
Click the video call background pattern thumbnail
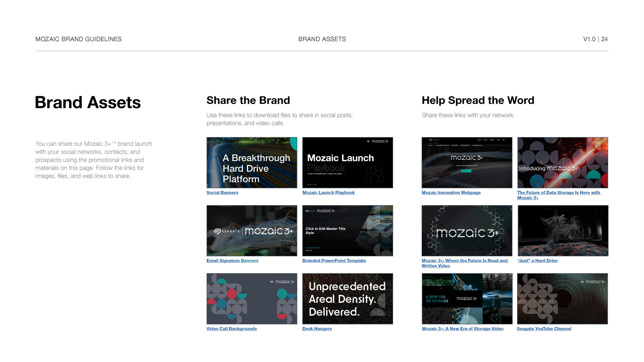pos(252,299)
